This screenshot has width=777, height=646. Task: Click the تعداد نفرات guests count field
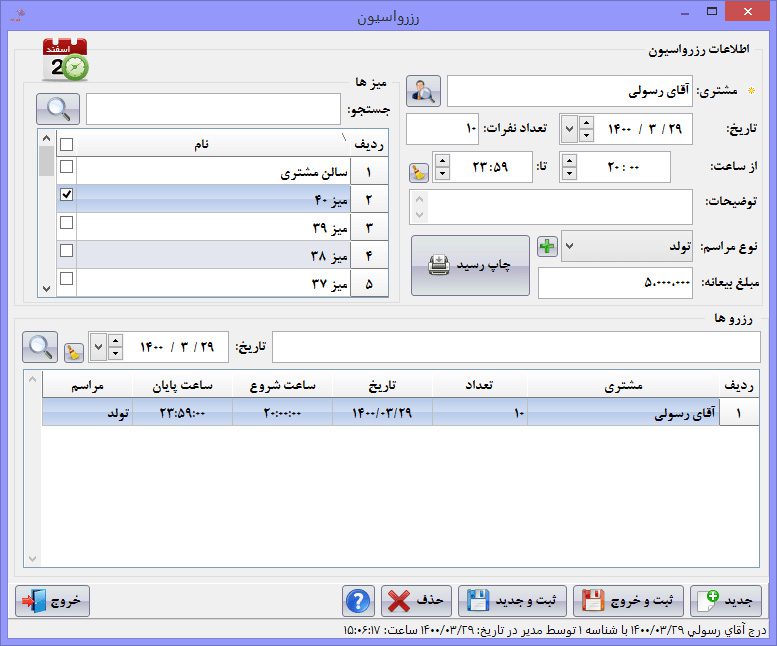pos(443,129)
